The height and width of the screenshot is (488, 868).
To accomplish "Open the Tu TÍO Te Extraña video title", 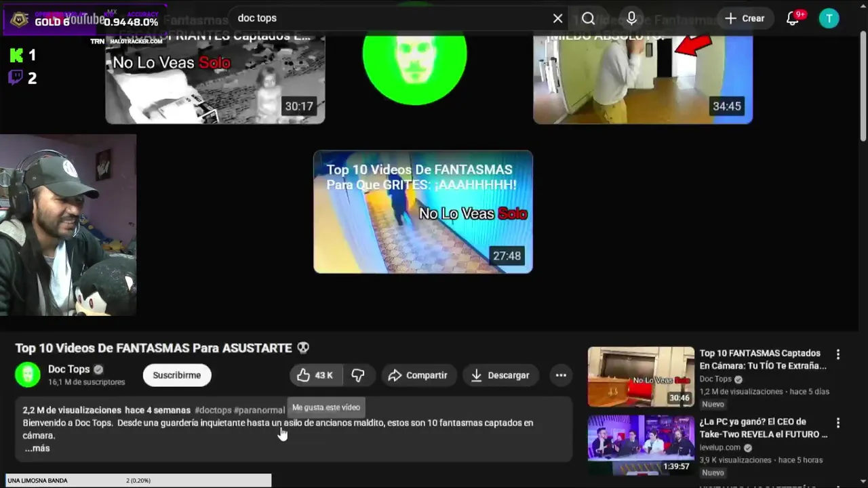I will [x=763, y=359].
